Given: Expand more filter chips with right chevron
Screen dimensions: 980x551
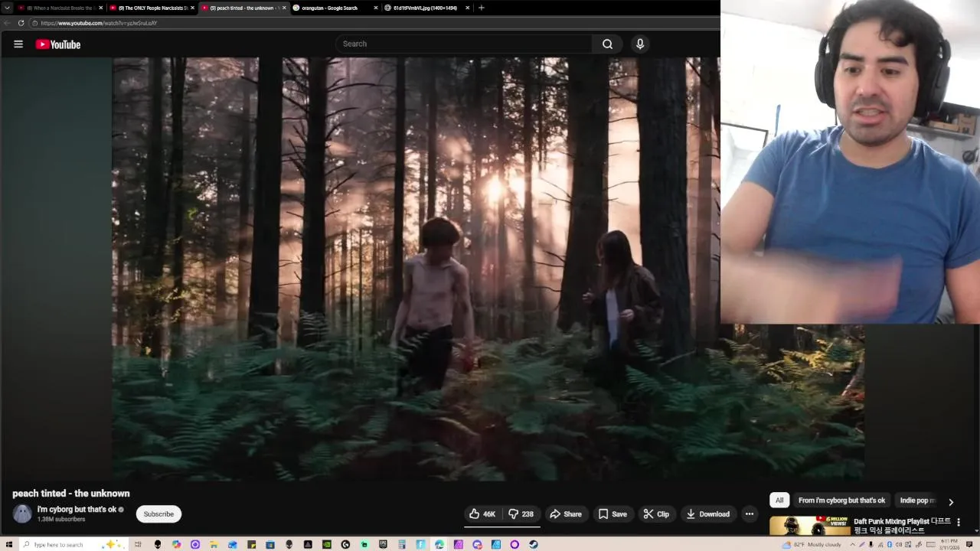Looking at the screenshot, I should point(951,502).
